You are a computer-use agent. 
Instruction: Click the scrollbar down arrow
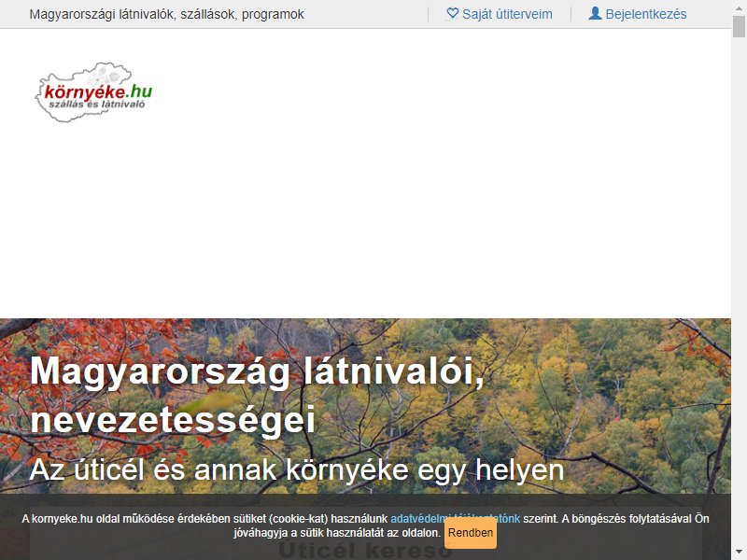coord(739,553)
